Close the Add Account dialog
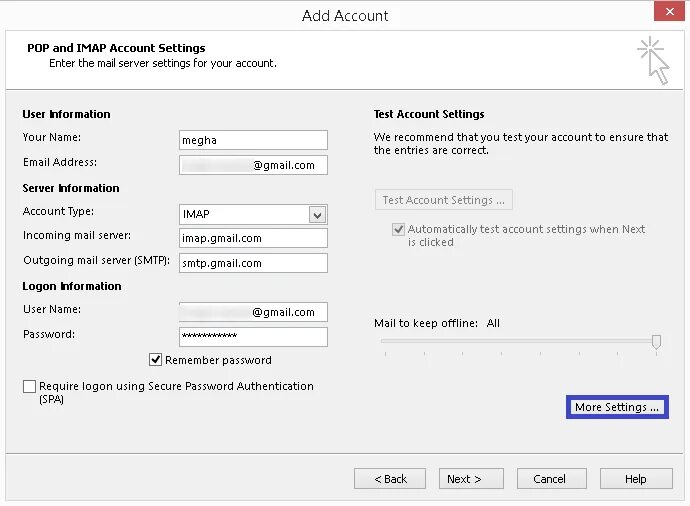Viewport: 690px width, 506px height. 669,13
